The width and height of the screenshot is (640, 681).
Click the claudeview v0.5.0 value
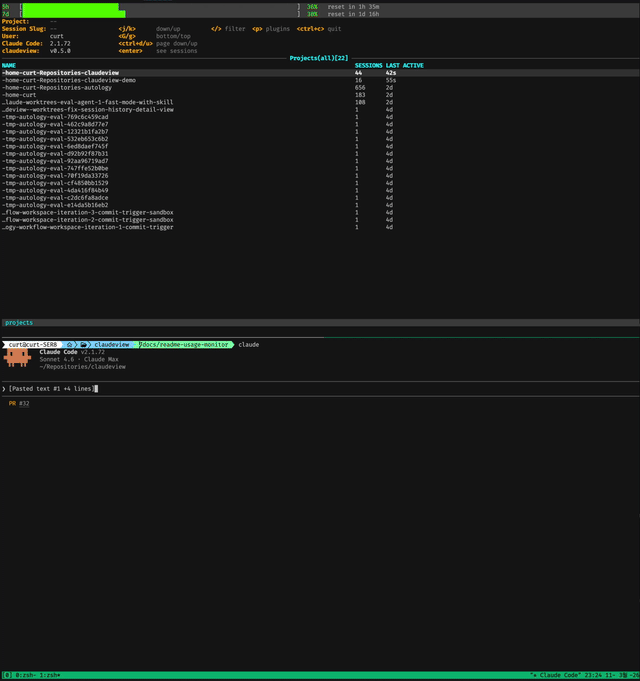coord(60,51)
